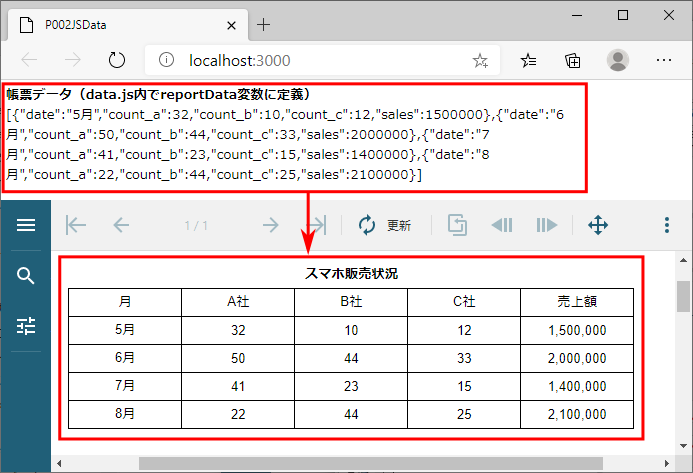
Task: Click the 5月 row label cell
Action: coord(125,330)
